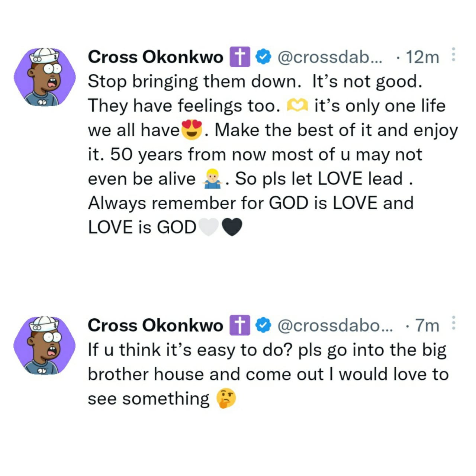Screen dimensions: 476x476
Task: Click the black heart emoji
Action: 232,227
